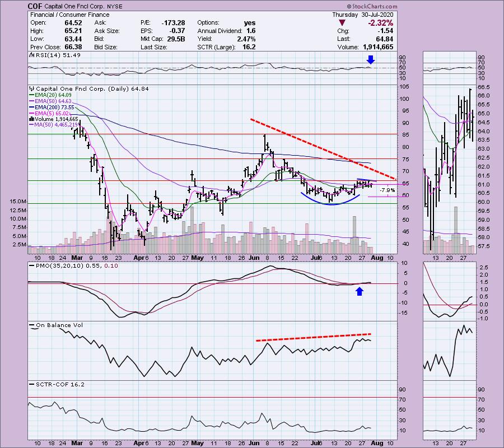The width and height of the screenshot is (504, 448).
Task: Open the zoomed price thumbnail panel
Action: click(450, 169)
